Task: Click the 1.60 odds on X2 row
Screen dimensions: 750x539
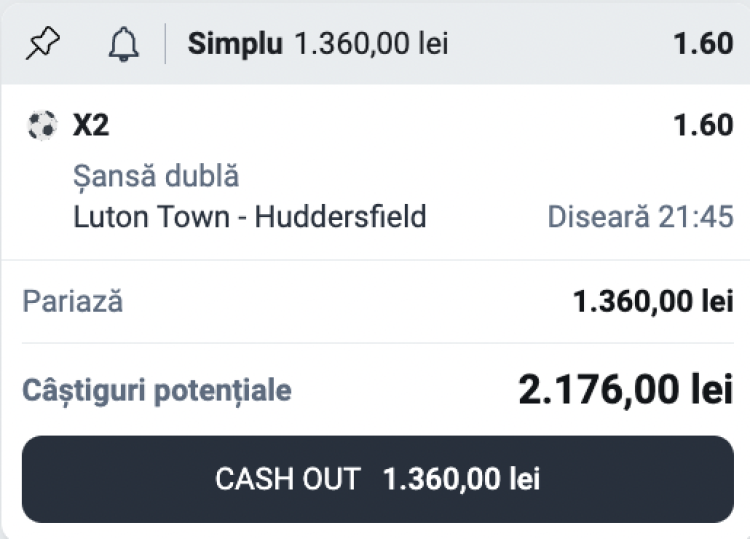Action: 703,126
